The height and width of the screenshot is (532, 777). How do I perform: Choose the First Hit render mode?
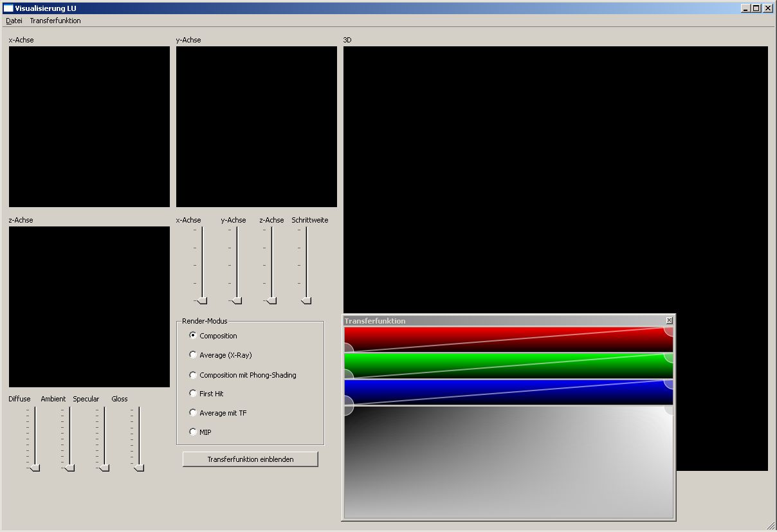(193, 393)
